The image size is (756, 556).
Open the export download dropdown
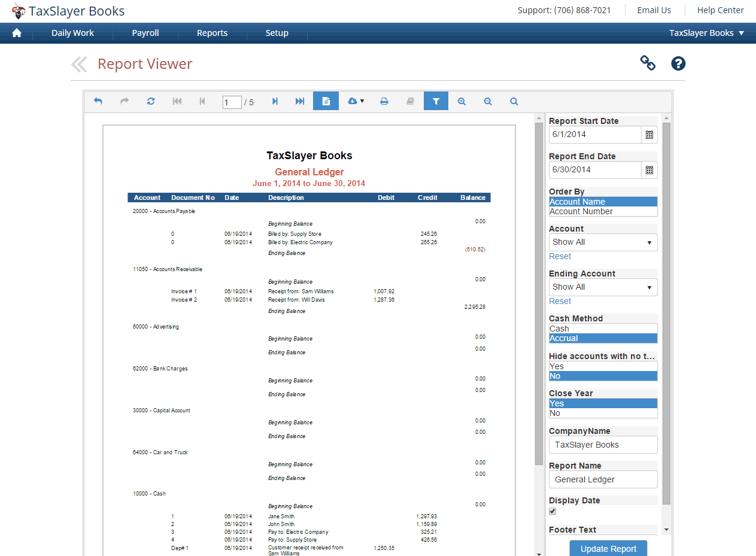(356, 101)
